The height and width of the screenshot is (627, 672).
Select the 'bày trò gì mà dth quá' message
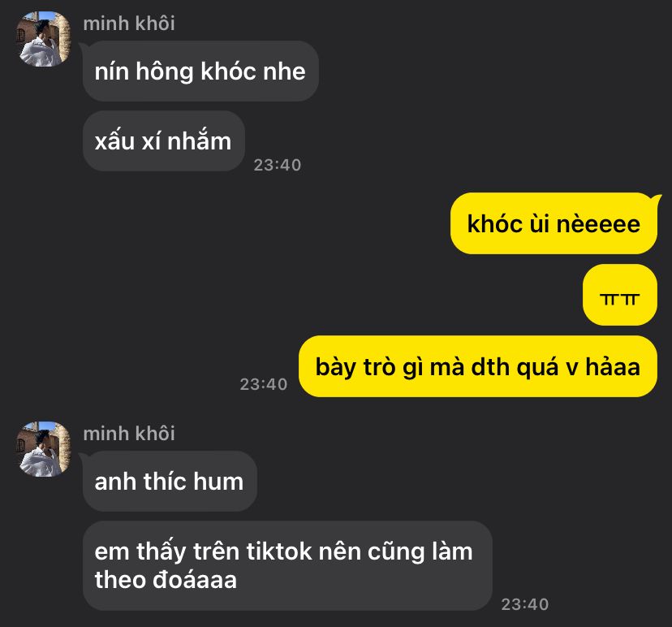pos(478,366)
